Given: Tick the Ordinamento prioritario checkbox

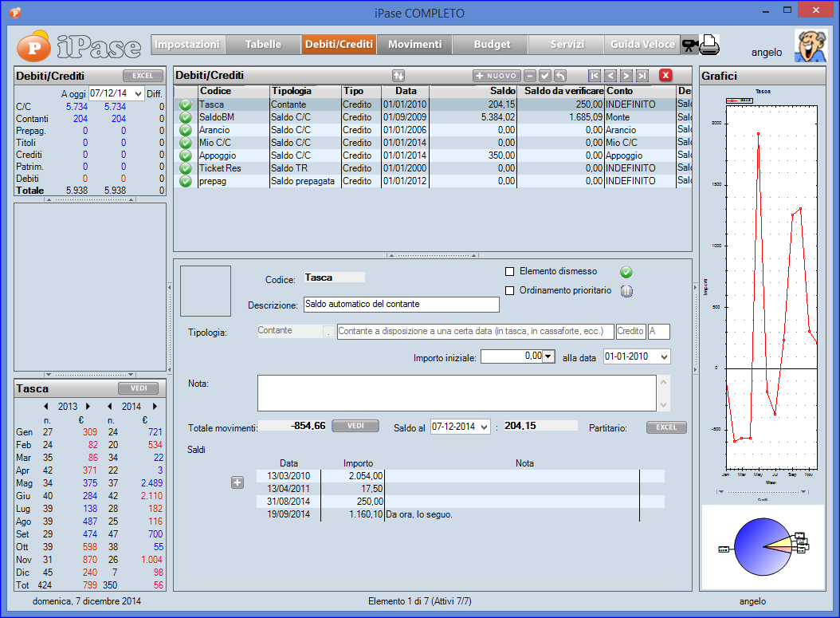Looking at the screenshot, I should [510, 291].
